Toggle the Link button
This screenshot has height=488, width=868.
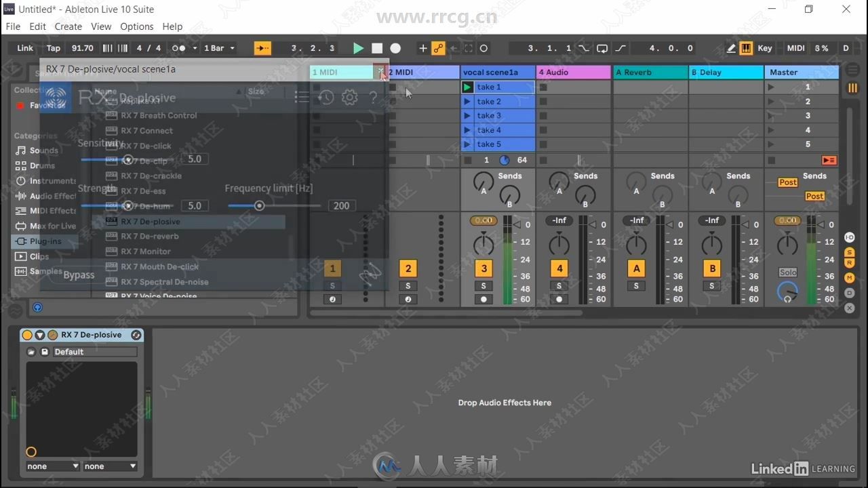[25, 48]
